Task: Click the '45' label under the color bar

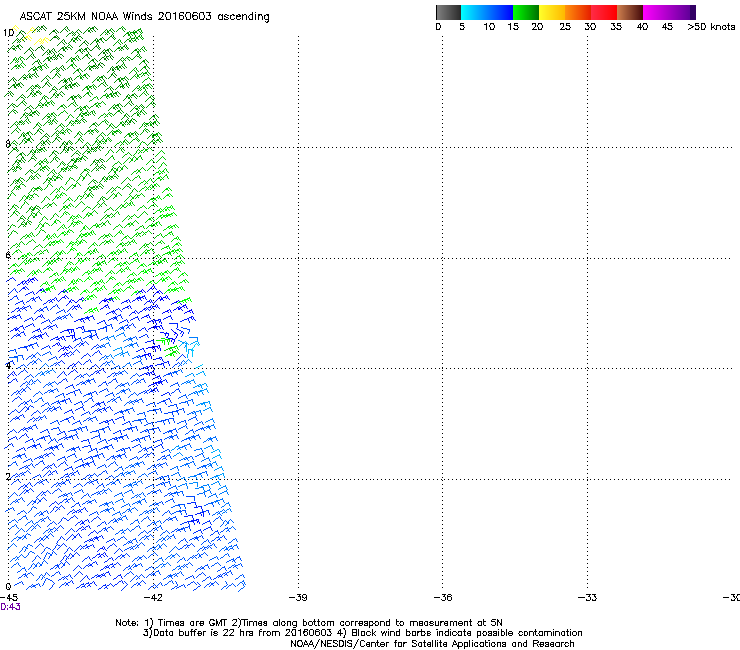Action: [667, 27]
